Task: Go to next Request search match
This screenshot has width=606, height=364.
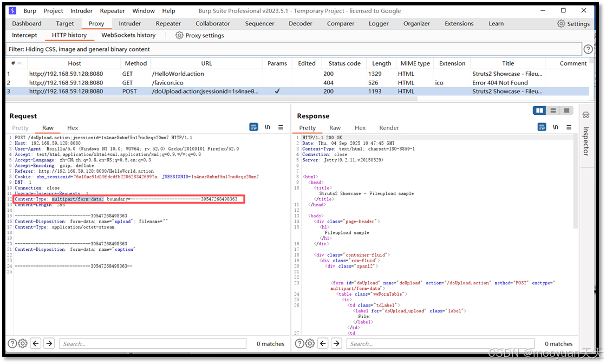Action: [x=49, y=343]
